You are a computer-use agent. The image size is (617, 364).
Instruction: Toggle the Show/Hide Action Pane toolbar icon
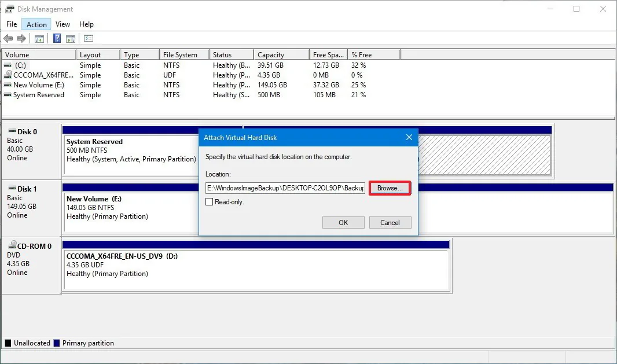pos(71,39)
